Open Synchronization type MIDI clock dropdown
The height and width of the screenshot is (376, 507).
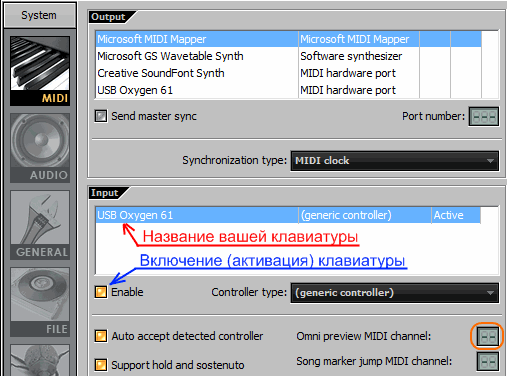point(395,161)
